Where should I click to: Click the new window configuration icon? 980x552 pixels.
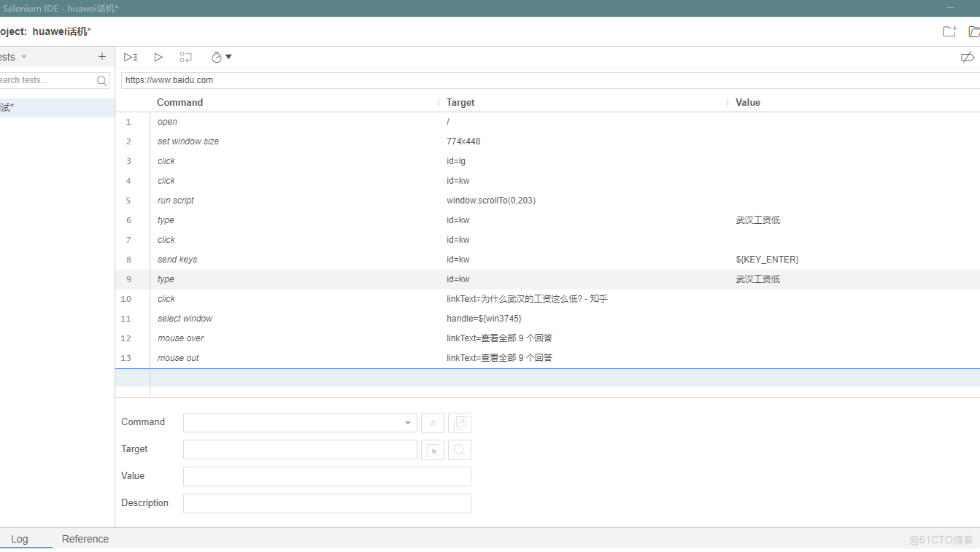point(460,423)
